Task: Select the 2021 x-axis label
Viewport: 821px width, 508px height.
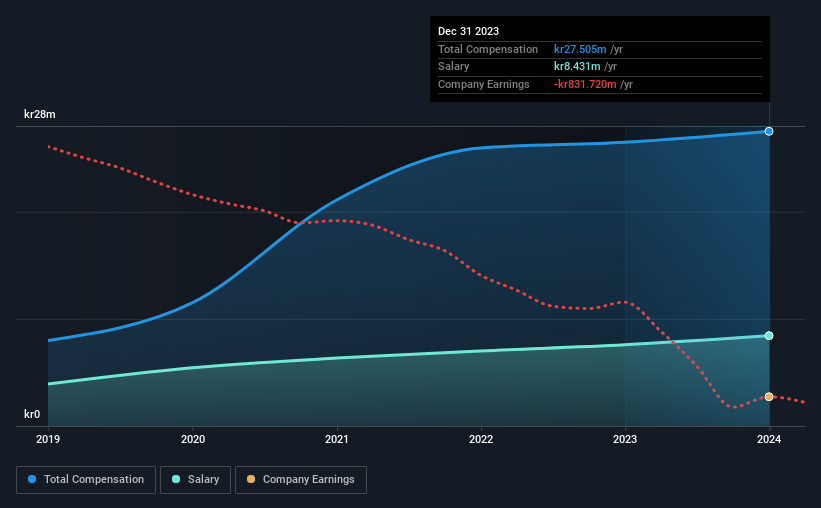Action: tap(337, 439)
